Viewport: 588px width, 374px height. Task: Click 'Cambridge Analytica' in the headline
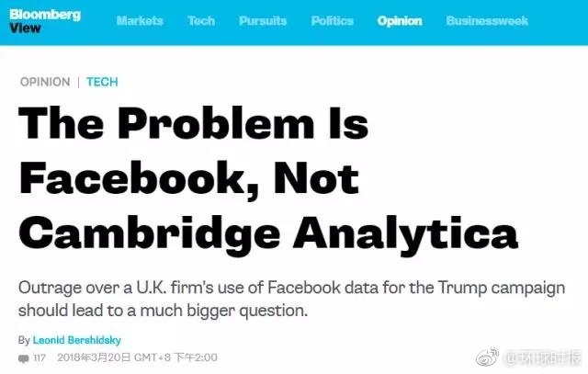[x=268, y=231]
